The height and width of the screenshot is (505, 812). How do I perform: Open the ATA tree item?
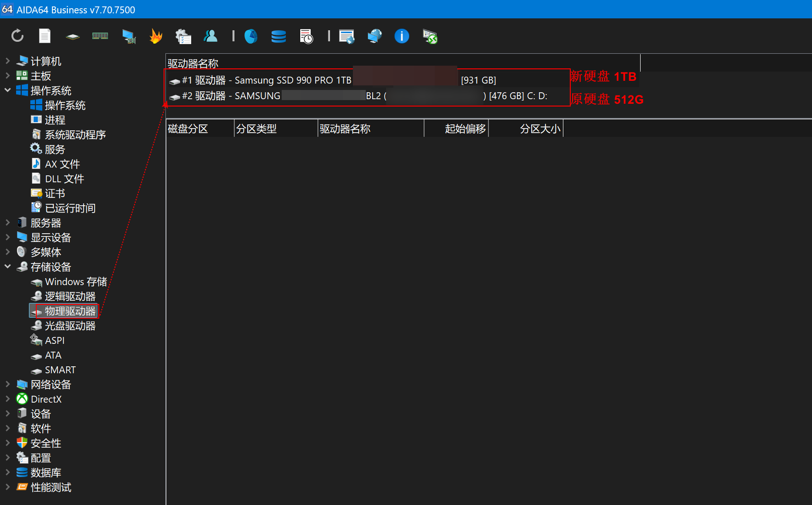46,355
